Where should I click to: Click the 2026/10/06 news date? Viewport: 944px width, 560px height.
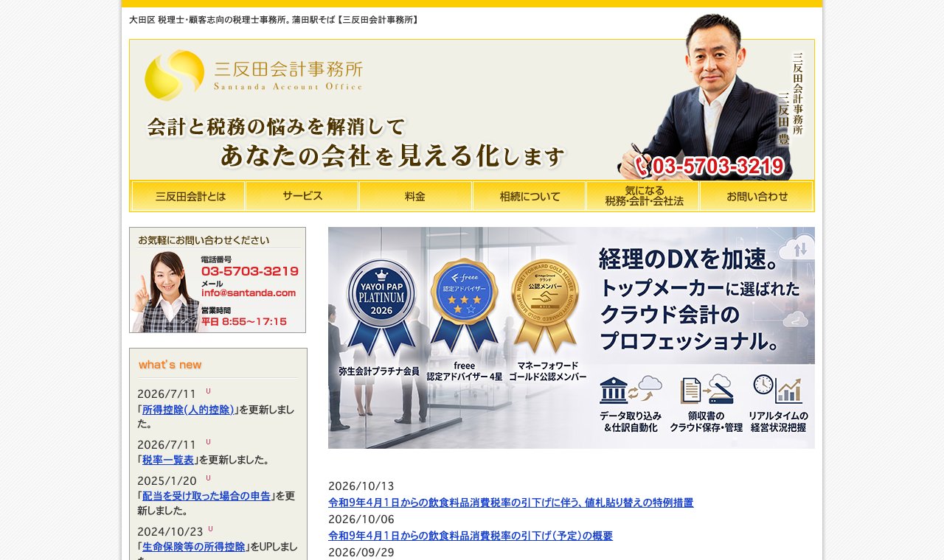[361, 519]
